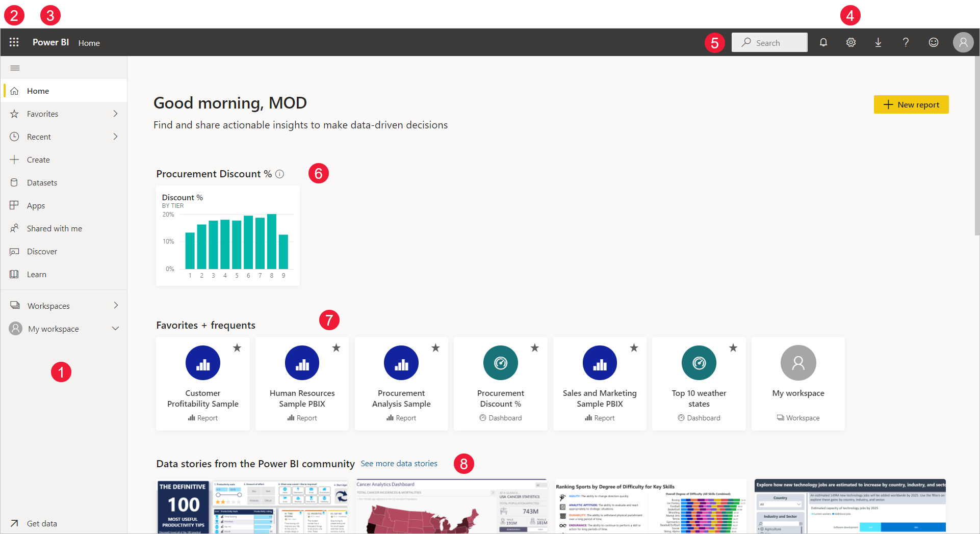The height and width of the screenshot is (534, 980).
Task: Open notifications bell icon
Action: pos(823,43)
